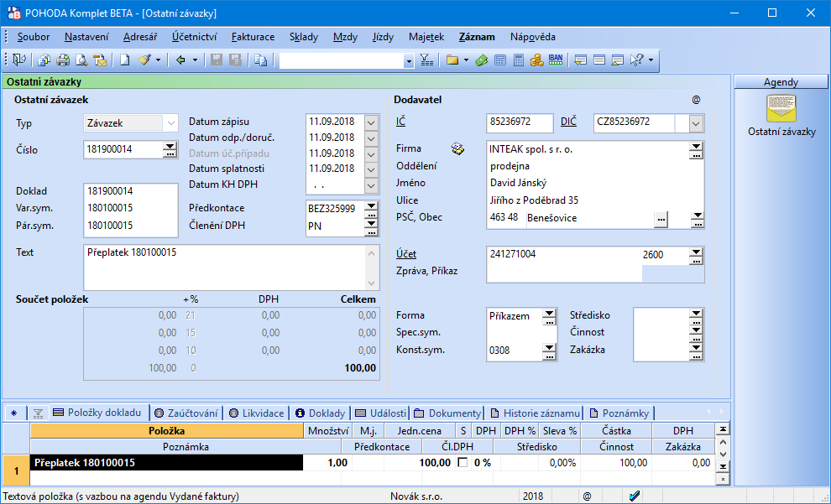This screenshot has height=504, width=831.
Task: Click the print reports icon in toolbar
Action: point(44,60)
